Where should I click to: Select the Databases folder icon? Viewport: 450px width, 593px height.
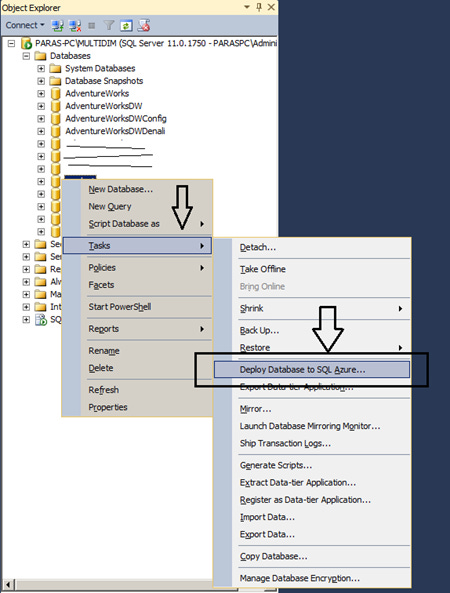40,56
